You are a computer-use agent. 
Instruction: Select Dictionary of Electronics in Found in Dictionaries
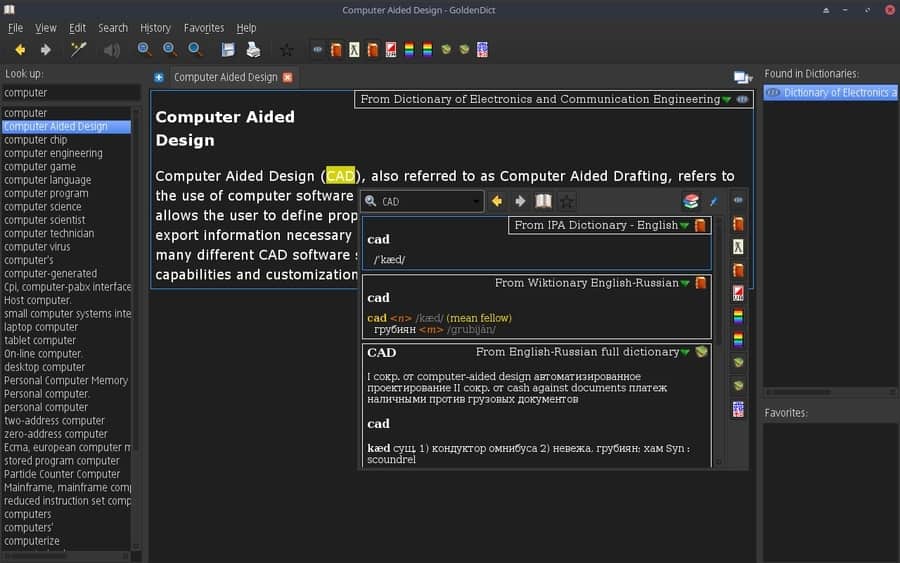pos(830,92)
